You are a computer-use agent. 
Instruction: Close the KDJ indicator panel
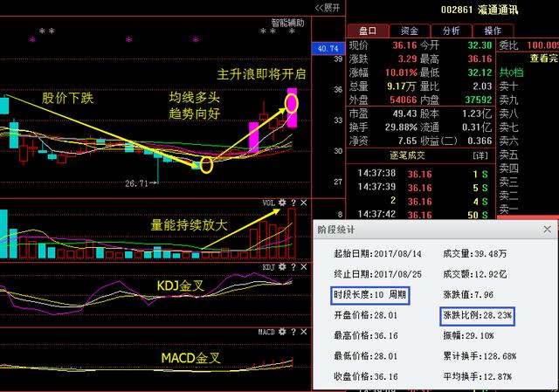pos(304,265)
